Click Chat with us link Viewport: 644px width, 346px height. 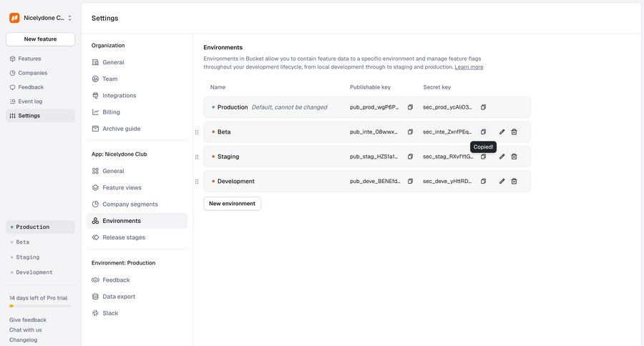tap(26, 330)
